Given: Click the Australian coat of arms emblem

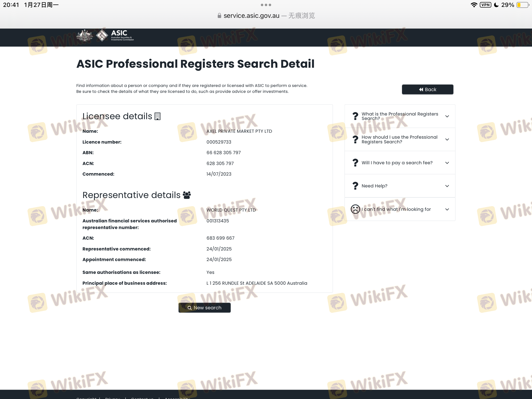Looking at the screenshot, I should pyautogui.click(x=84, y=36).
